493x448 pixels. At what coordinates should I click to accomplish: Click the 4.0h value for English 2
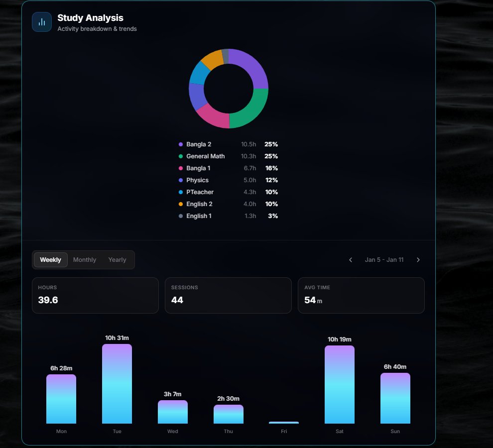[250, 204]
